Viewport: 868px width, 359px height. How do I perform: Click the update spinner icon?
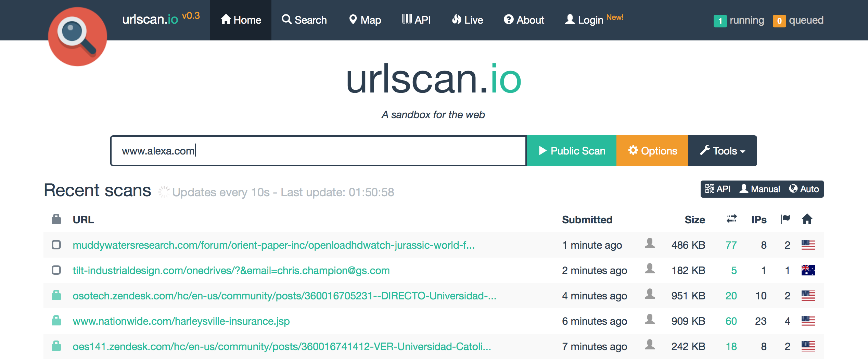pyautogui.click(x=164, y=192)
